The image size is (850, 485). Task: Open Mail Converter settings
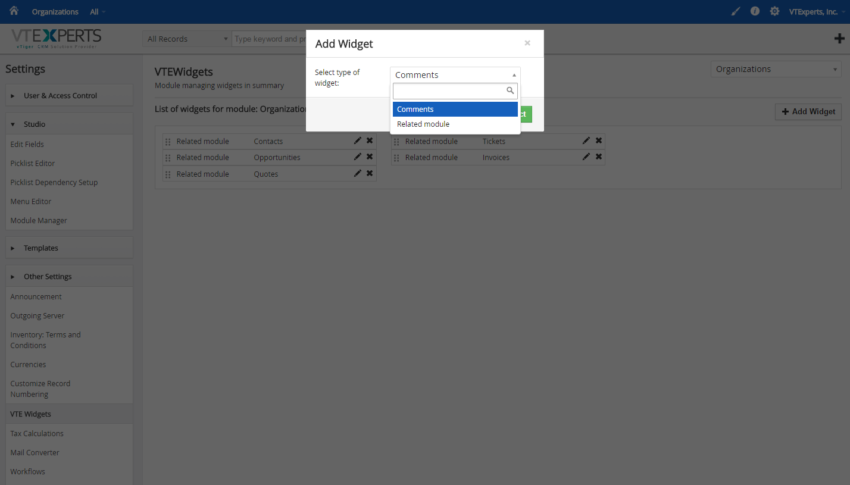coord(35,452)
